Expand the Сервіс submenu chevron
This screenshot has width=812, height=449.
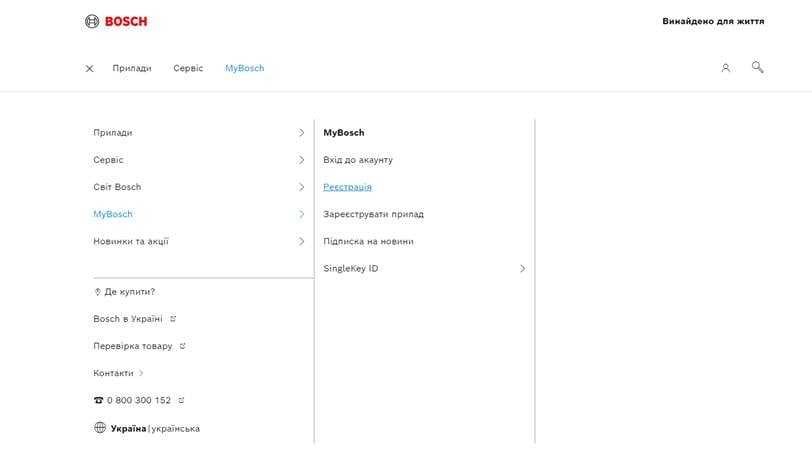pos(301,160)
